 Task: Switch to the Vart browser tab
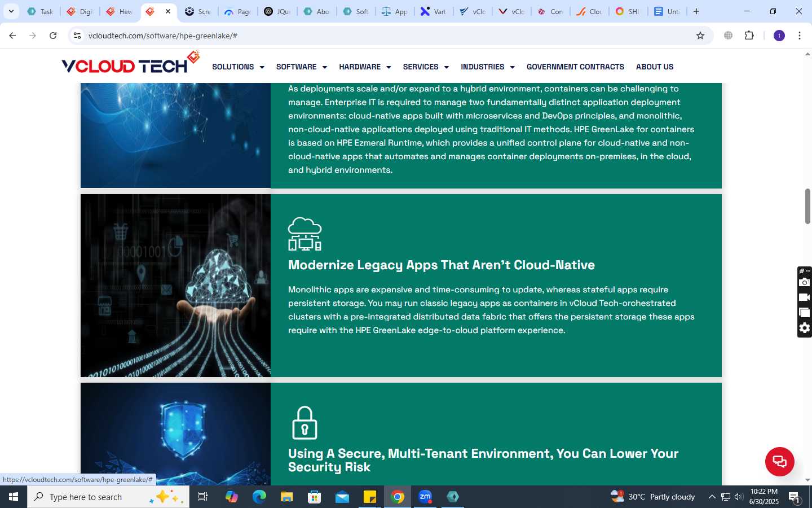point(434,11)
